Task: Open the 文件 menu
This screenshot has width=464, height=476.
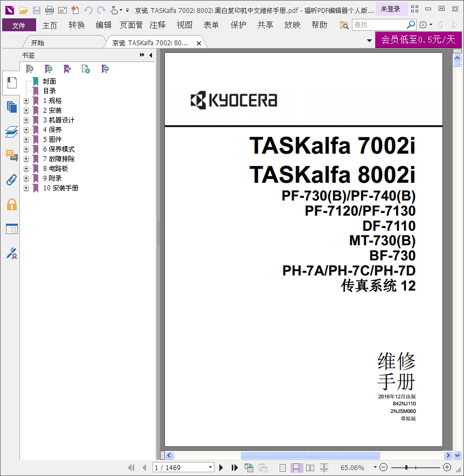Action: [19, 25]
